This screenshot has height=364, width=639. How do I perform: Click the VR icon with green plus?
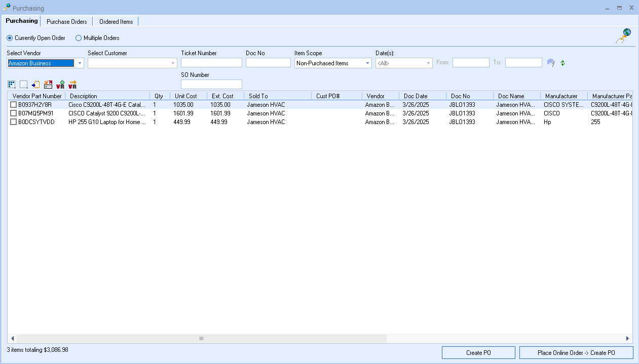(60, 85)
